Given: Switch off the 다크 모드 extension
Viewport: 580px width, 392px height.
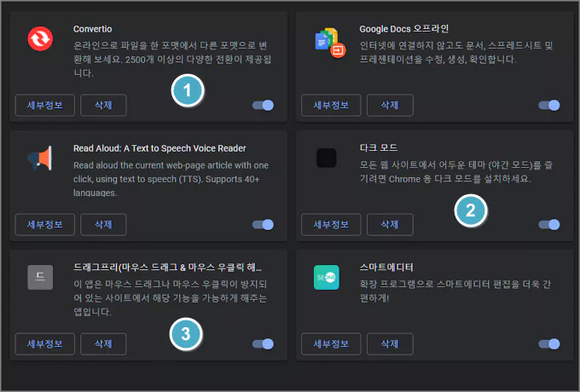Looking at the screenshot, I should (549, 225).
